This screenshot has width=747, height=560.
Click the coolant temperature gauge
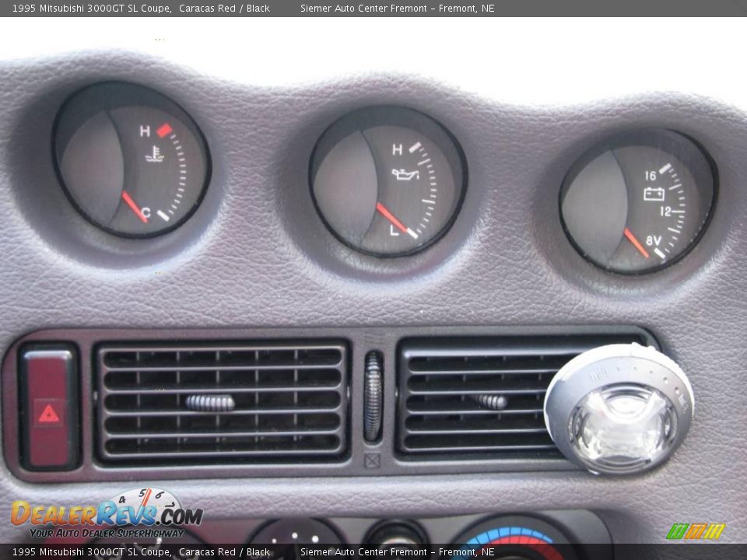pos(132,159)
